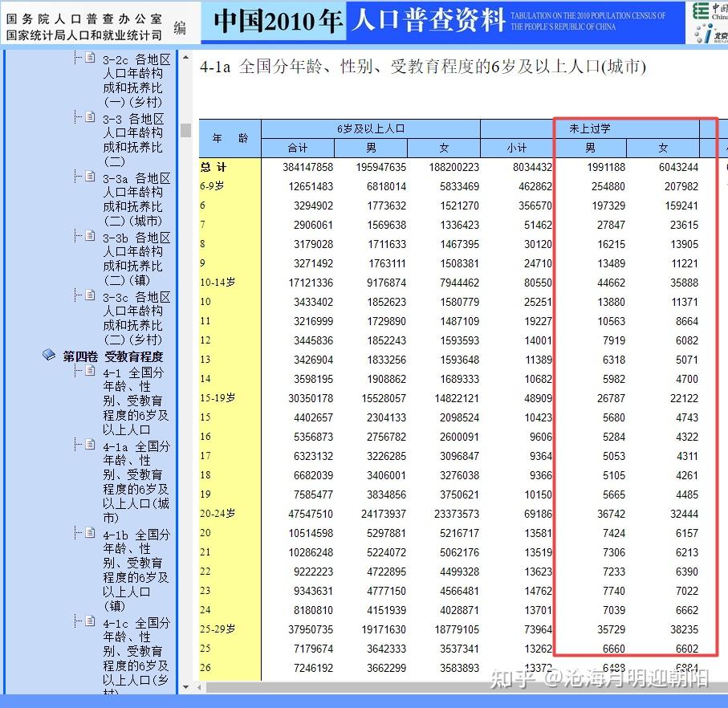Click total value 384147858
The image size is (728, 708).
[x=308, y=167]
